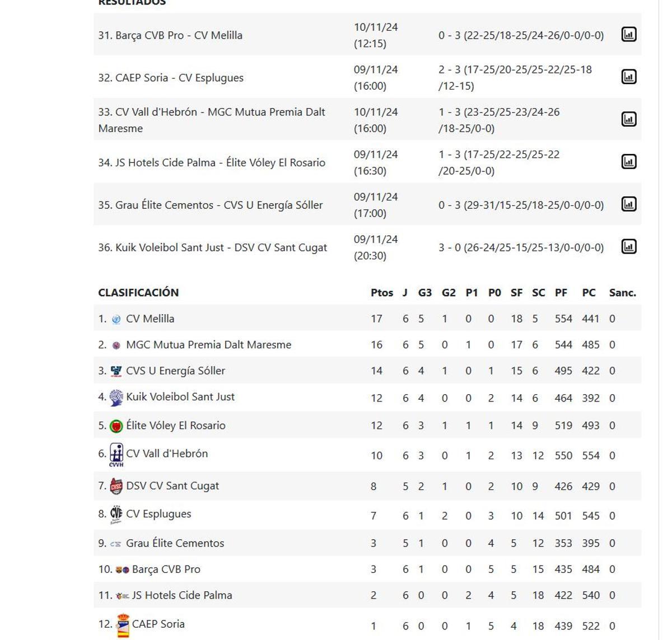Select the Élite Vóley El Rosario logo

(x=116, y=425)
